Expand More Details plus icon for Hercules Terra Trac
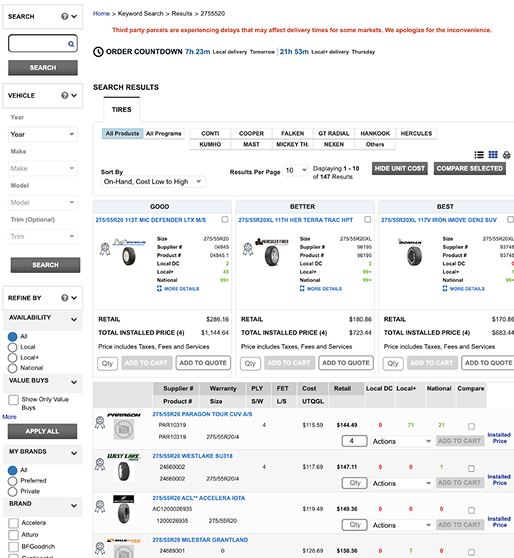Image resolution: width=514 pixels, height=558 pixels. coord(302,289)
